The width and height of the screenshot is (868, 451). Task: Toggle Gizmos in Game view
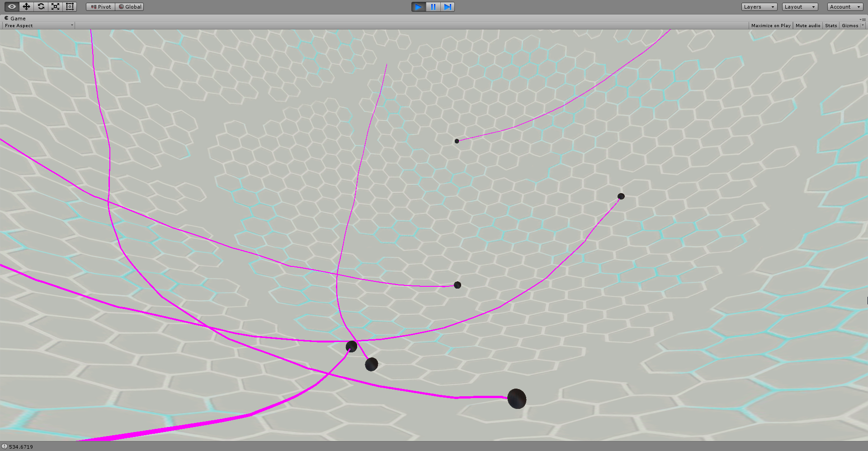[850, 26]
